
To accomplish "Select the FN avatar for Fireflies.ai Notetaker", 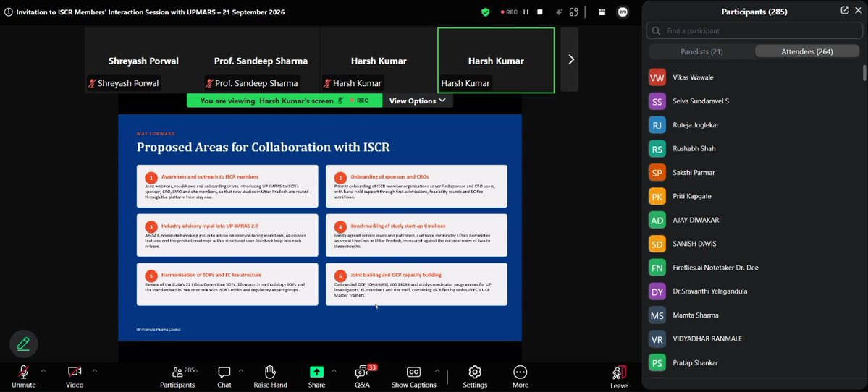I will 657,268.
